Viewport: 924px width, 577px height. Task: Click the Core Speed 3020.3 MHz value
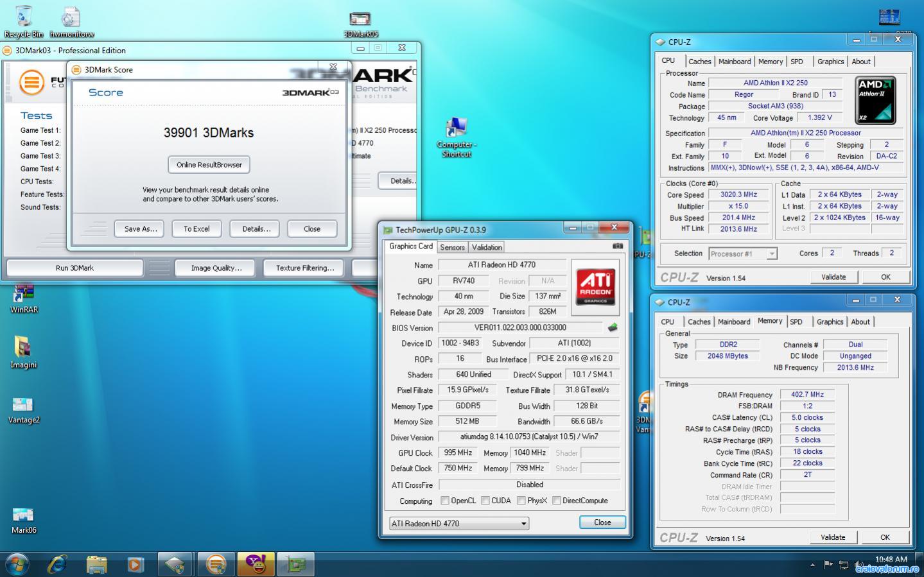738,194
